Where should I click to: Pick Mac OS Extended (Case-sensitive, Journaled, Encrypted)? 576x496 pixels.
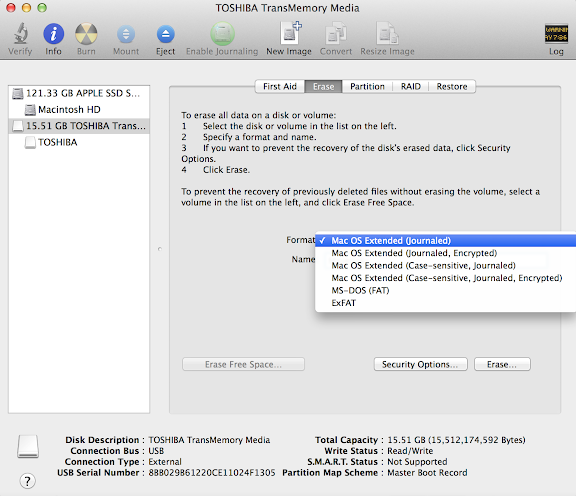tap(446, 278)
